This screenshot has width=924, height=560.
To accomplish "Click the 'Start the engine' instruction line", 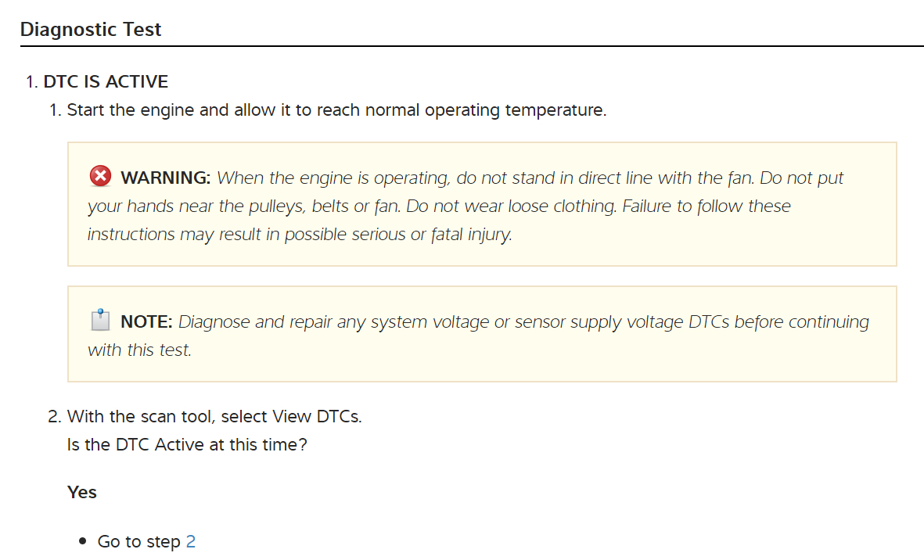I will pyautogui.click(x=336, y=110).
